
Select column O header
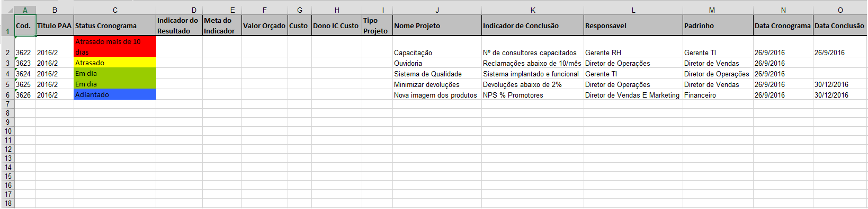pyautogui.click(x=840, y=10)
